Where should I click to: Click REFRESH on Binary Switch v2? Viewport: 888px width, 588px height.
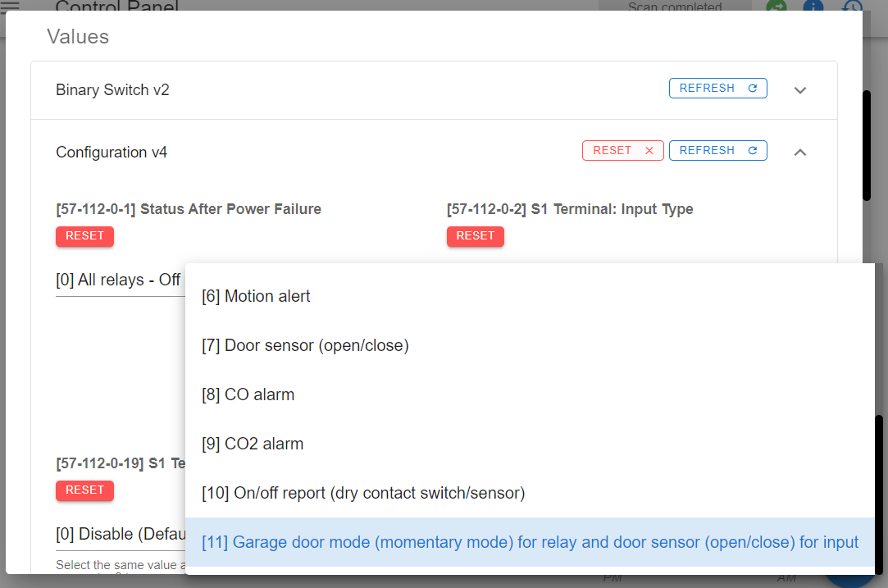tap(718, 88)
